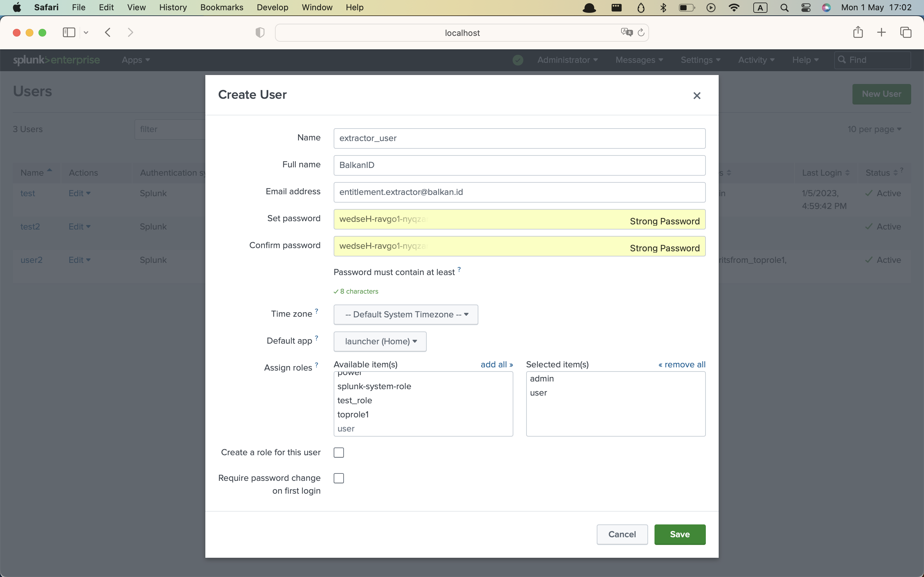Click the green Save button
924x577 pixels.
[680, 534]
